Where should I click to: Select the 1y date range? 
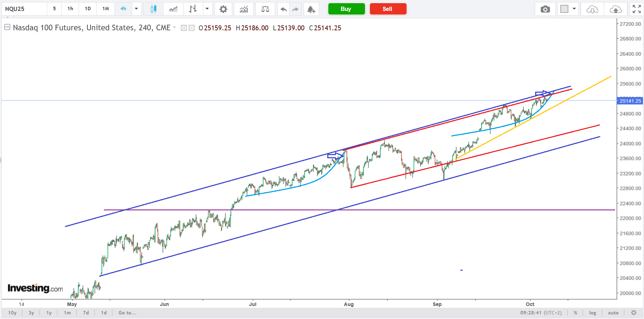pyautogui.click(x=49, y=313)
